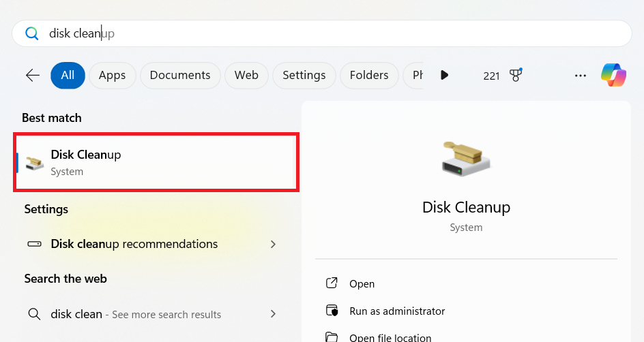Click the search magnifier icon in search box
The width and height of the screenshot is (644, 342).
(31, 33)
